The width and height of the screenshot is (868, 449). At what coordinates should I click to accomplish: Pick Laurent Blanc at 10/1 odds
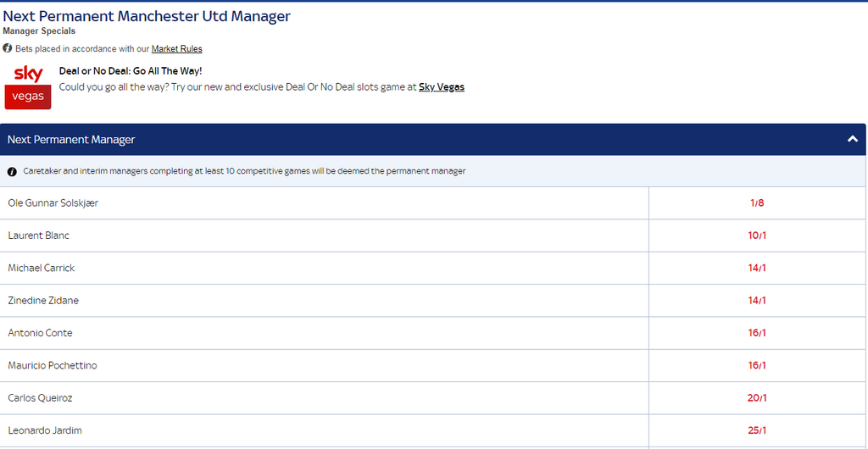coord(757,236)
